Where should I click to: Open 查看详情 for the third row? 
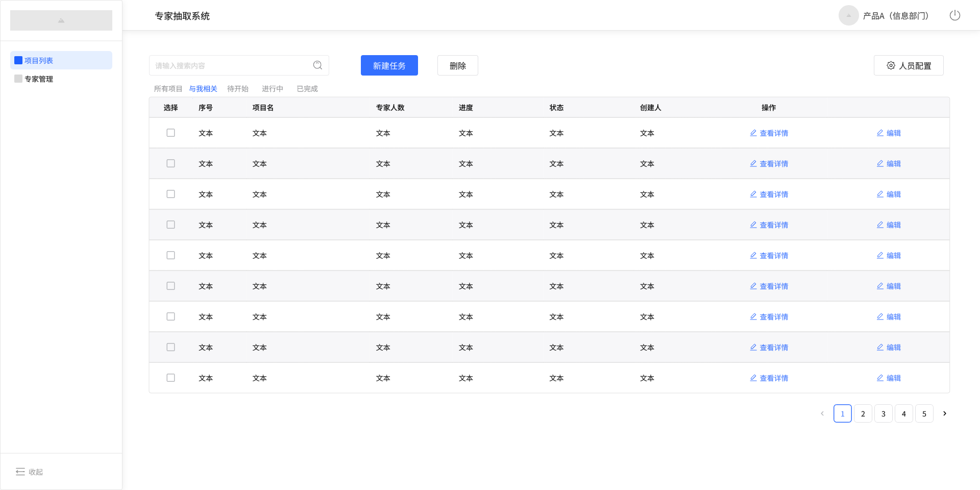[x=769, y=194]
